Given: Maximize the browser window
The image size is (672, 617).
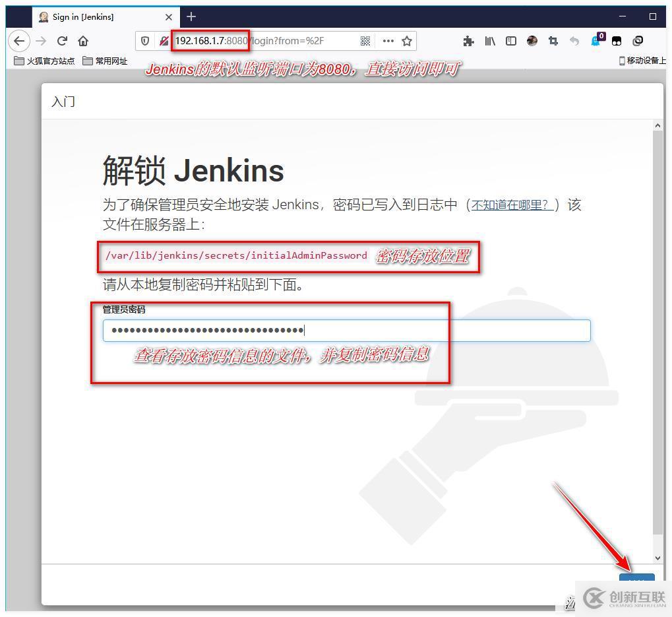Looking at the screenshot, I should coord(653,16).
